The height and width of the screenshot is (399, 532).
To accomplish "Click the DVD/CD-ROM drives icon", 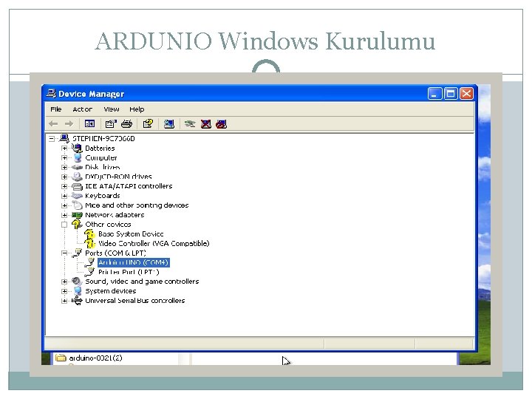I will (77, 177).
